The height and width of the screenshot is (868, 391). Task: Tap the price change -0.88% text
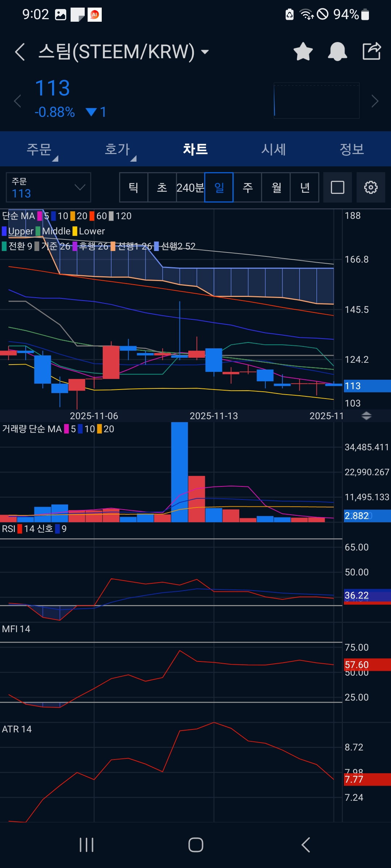pos(55,112)
